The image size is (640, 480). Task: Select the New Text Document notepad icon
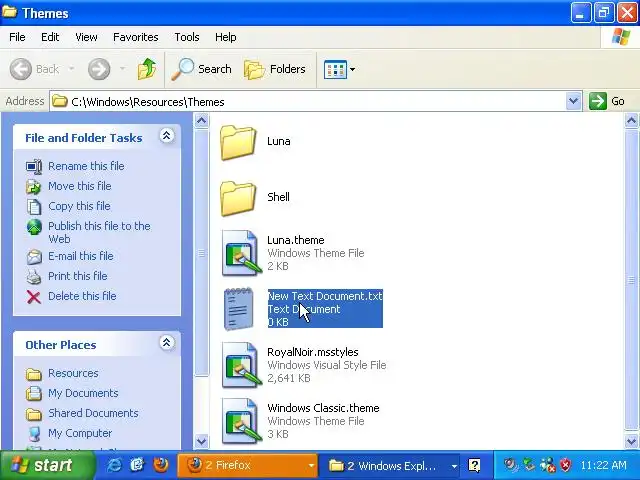tap(239, 309)
